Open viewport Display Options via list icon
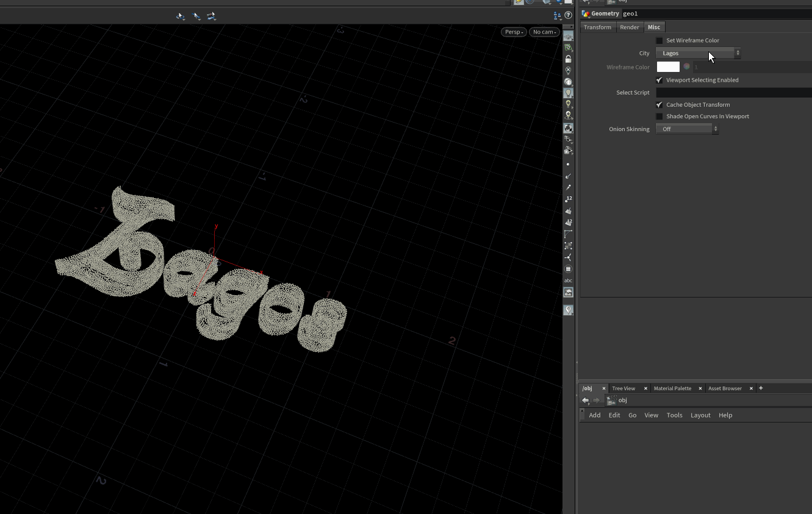The height and width of the screenshot is (514, 812). [557, 15]
